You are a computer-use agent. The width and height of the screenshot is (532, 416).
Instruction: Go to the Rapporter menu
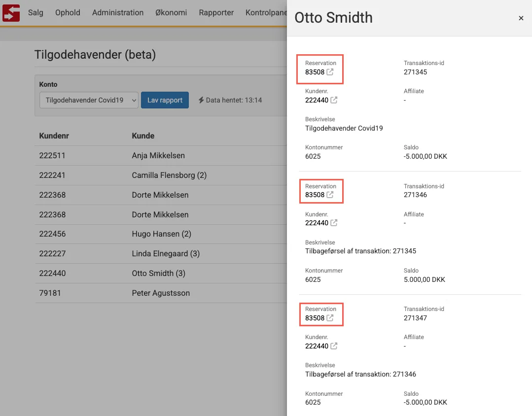pyautogui.click(x=216, y=13)
